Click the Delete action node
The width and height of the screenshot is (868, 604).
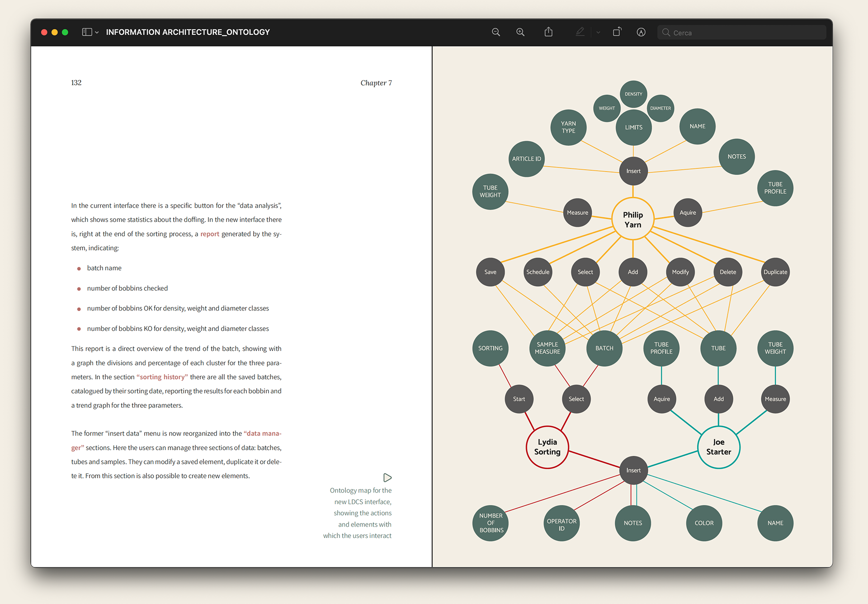coord(728,272)
